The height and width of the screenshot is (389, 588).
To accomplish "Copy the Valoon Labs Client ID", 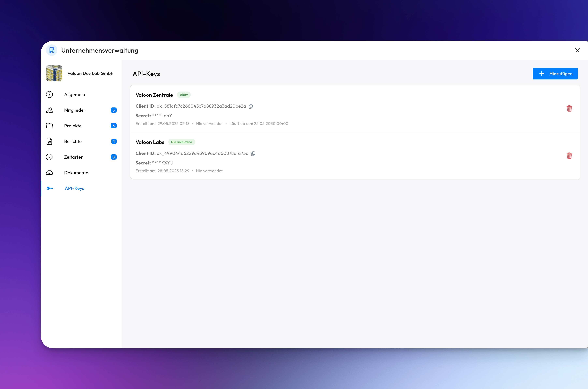I will [253, 153].
